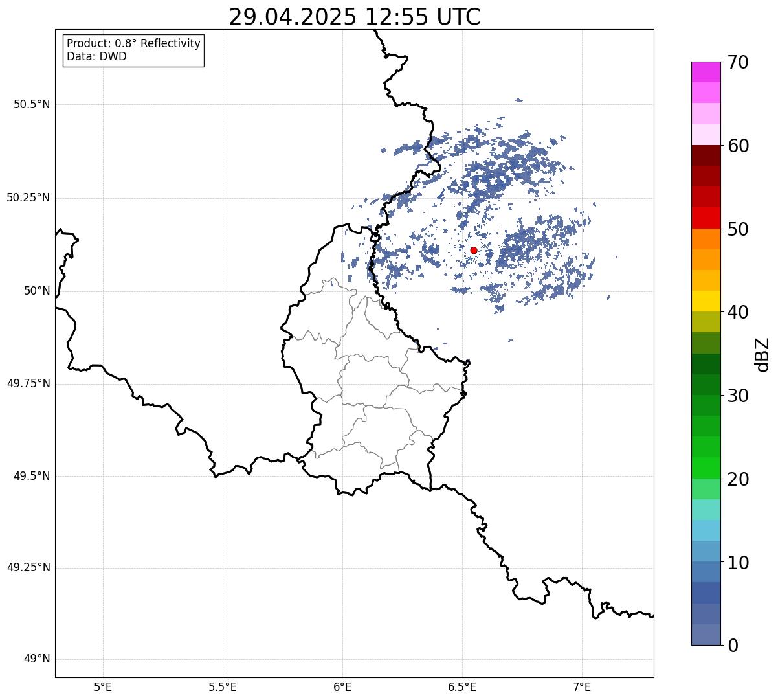
Task: Pick the dark green colorbar segment near 30
Action: (x=706, y=385)
